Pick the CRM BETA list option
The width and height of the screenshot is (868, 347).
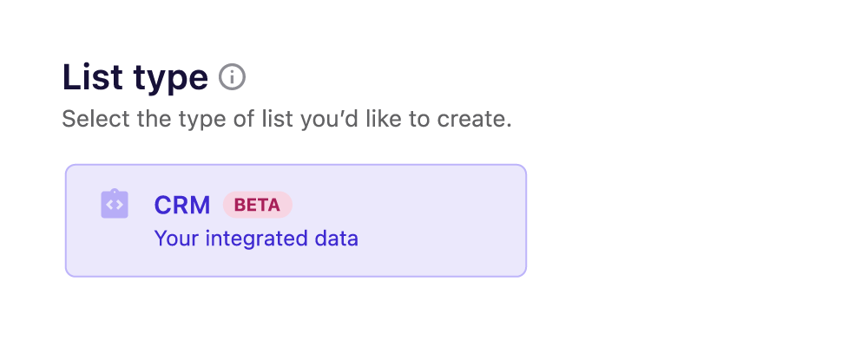pyautogui.click(x=295, y=220)
